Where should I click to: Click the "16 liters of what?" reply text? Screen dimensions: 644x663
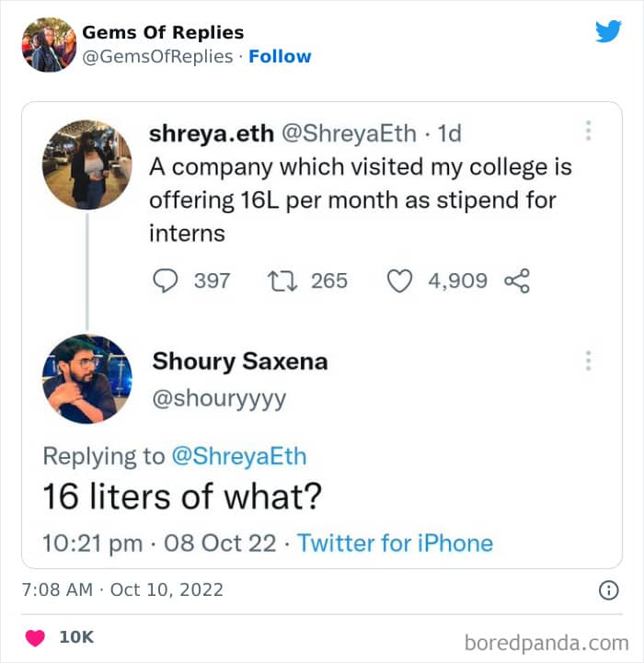[182, 497]
